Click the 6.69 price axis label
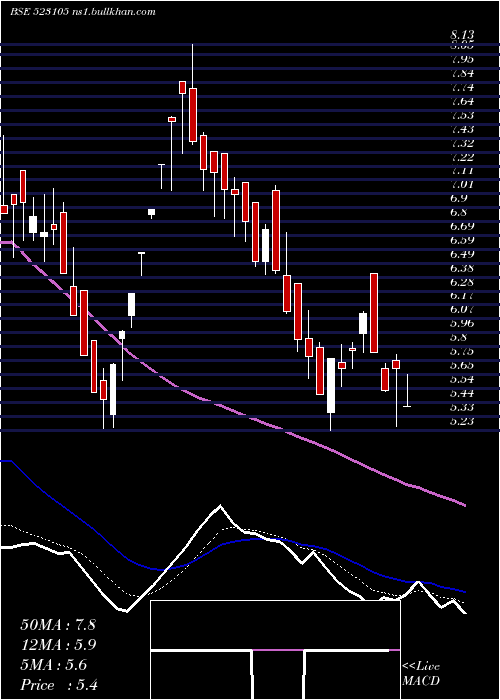The image size is (500, 700). pyautogui.click(x=462, y=226)
